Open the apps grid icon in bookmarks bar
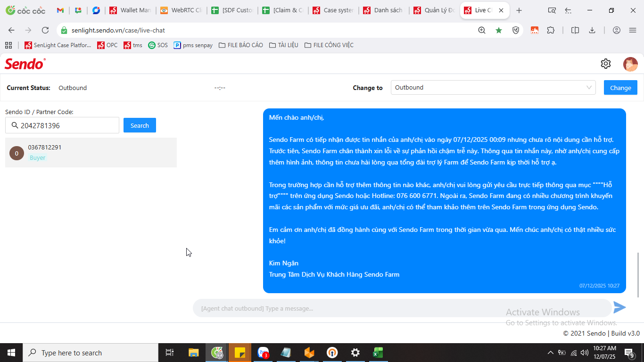Viewport: 644px width, 362px height. point(8,45)
